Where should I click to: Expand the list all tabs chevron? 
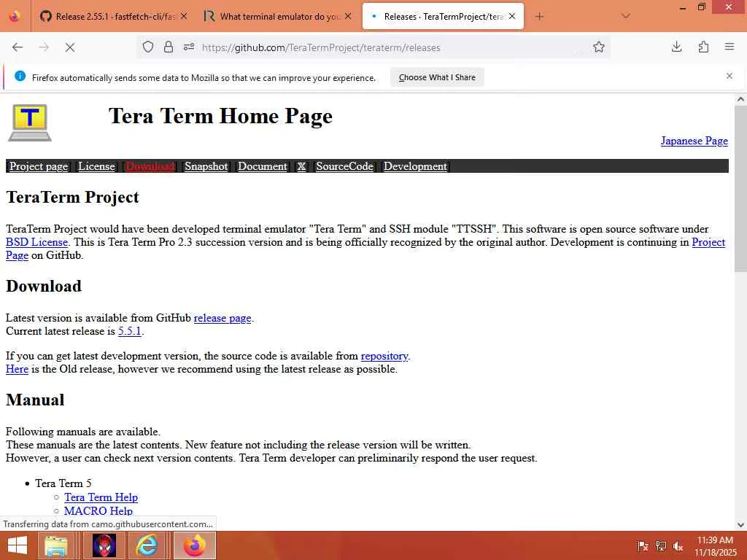[626, 17]
